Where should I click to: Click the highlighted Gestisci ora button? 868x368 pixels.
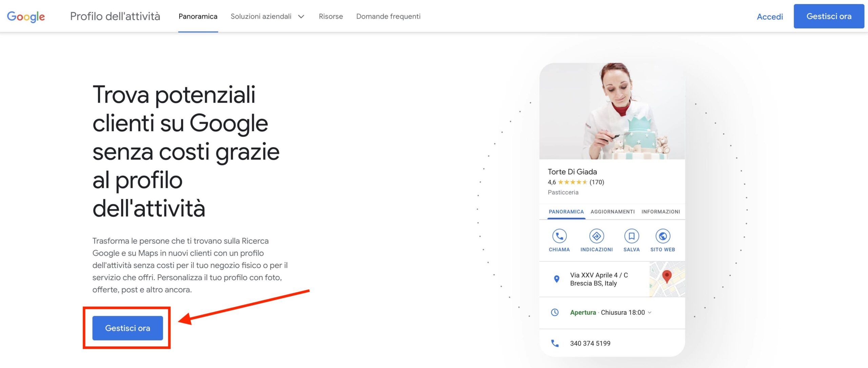pyautogui.click(x=127, y=328)
